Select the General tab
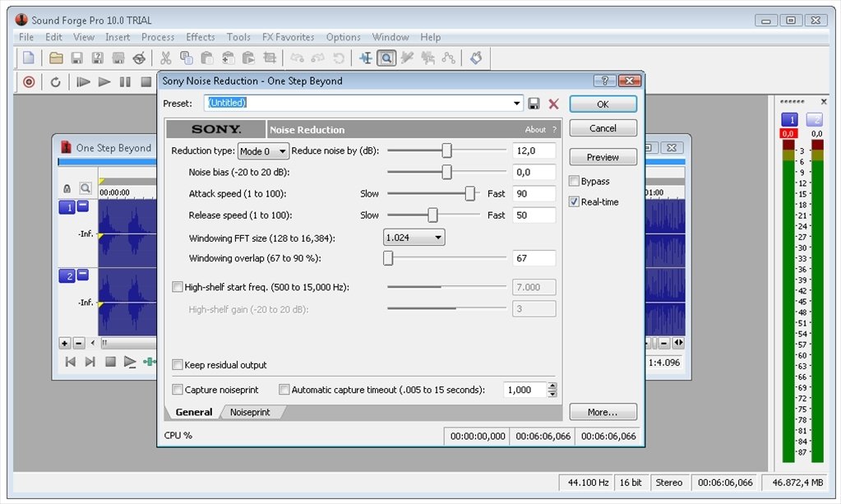 (194, 412)
